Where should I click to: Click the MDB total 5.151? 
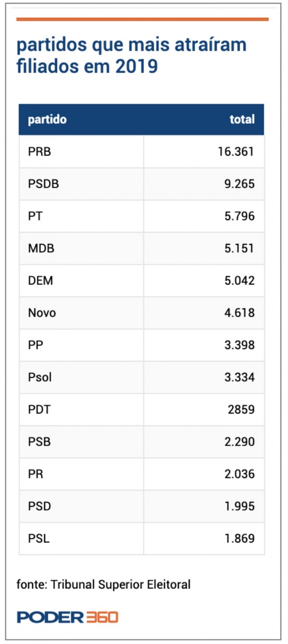tap(239, 248)
